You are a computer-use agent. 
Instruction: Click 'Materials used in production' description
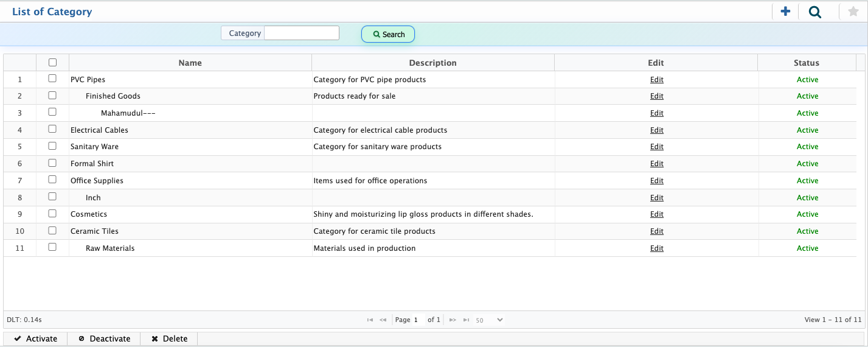click(x=364, y=248)
